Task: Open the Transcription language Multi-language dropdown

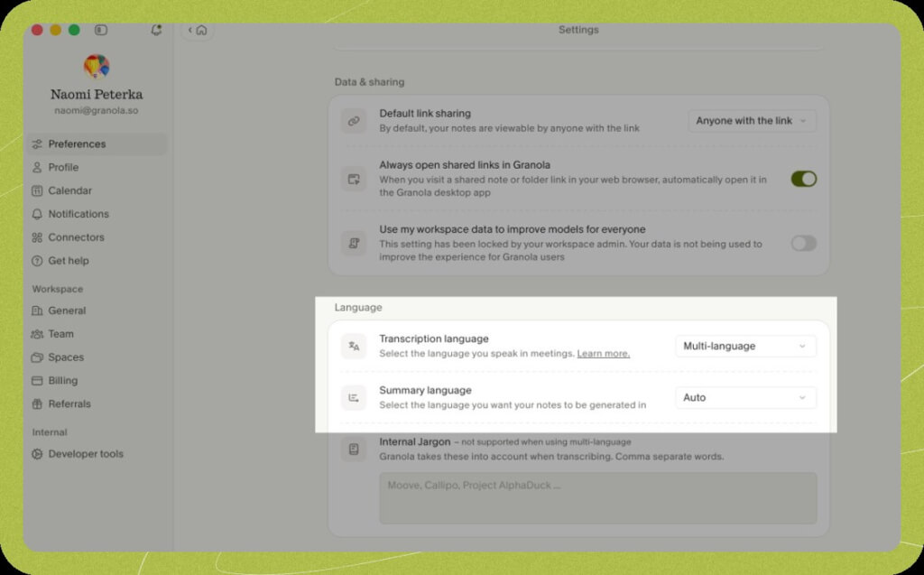Action: point(745,347)
